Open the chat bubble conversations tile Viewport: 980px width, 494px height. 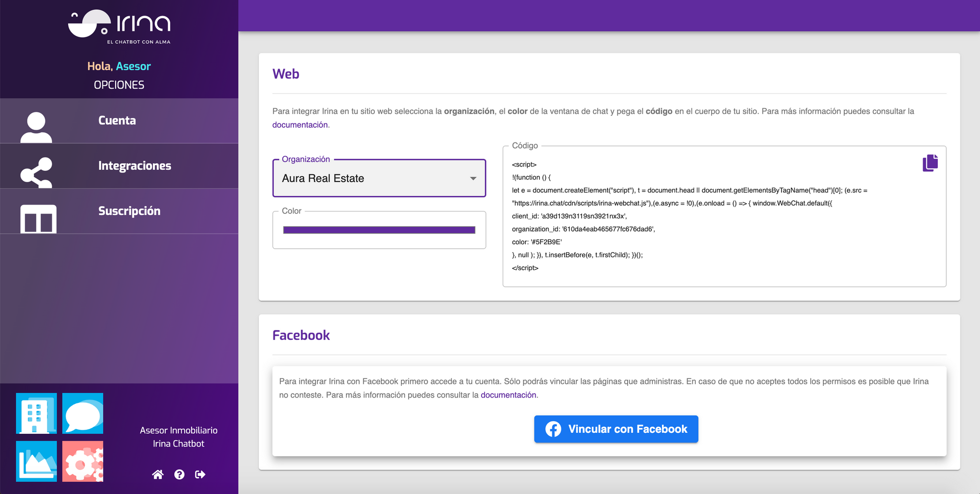[83, 413]
